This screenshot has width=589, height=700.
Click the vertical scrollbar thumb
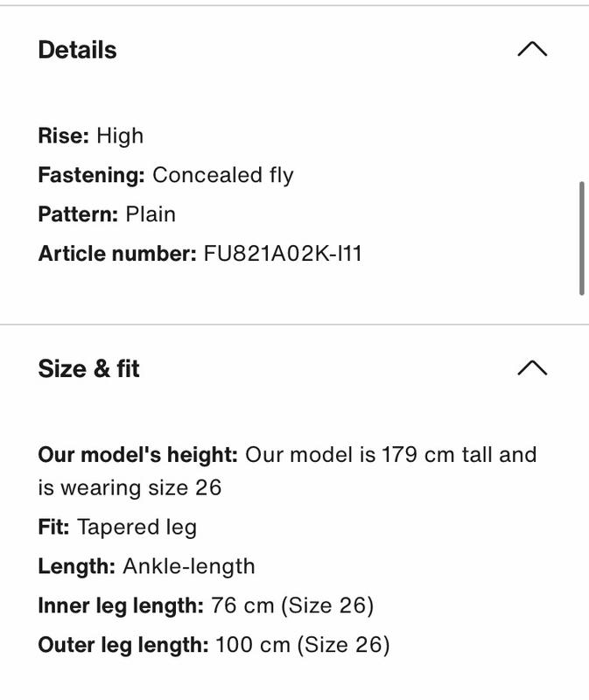[581, 238]
